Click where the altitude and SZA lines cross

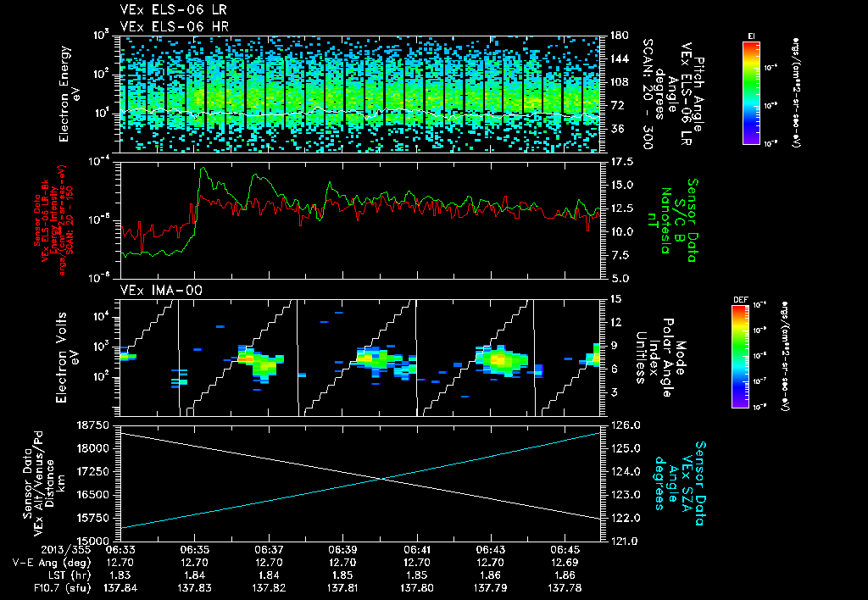point(382,479)
